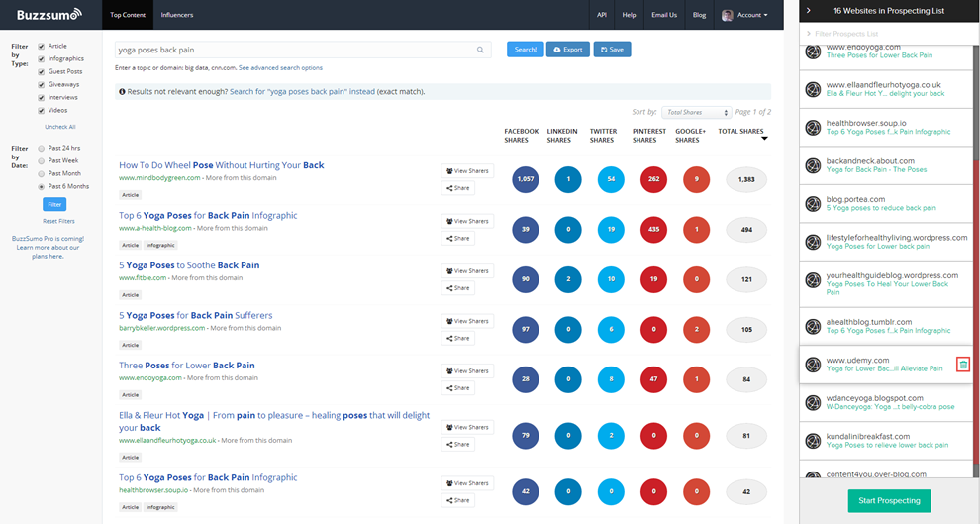Toggle the Giveaways checkbox
This screenshot has width=980, height=524.
point(42,85)
